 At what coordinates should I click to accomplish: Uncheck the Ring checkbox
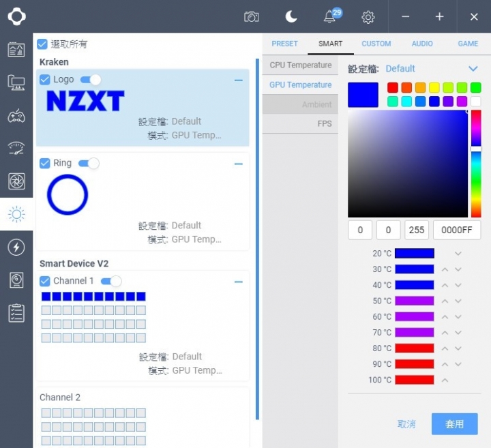coord(45,163)
